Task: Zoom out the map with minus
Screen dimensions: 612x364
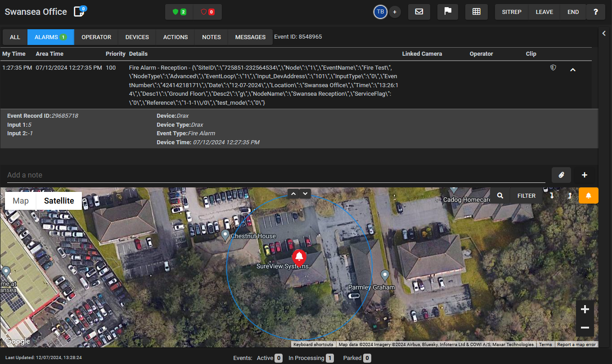Action: coord(585,328)
